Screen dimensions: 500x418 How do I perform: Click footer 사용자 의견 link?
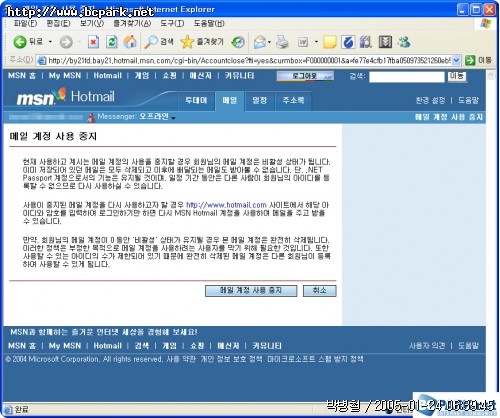pos(427,346)
